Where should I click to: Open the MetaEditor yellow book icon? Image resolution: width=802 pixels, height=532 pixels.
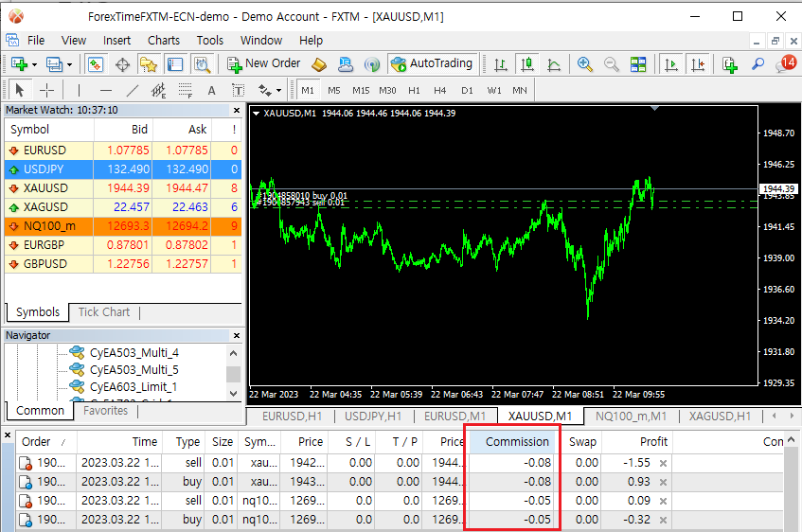(319, 64)
